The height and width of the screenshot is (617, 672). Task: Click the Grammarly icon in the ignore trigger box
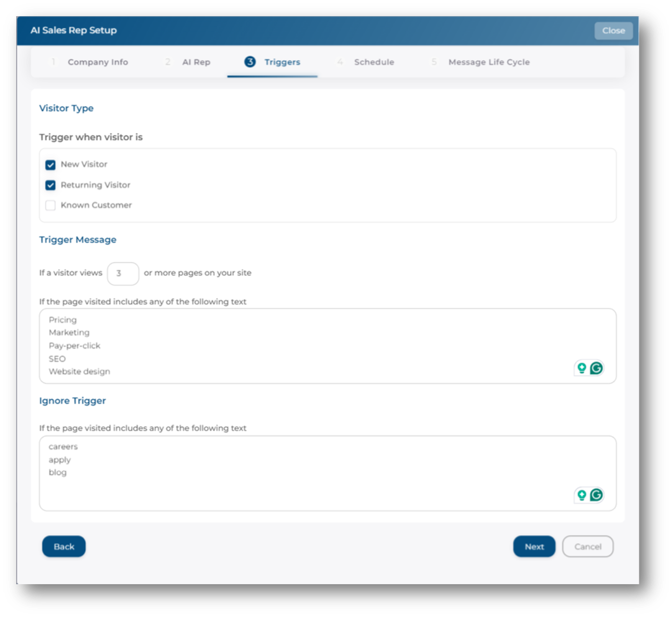coord(596,495)
